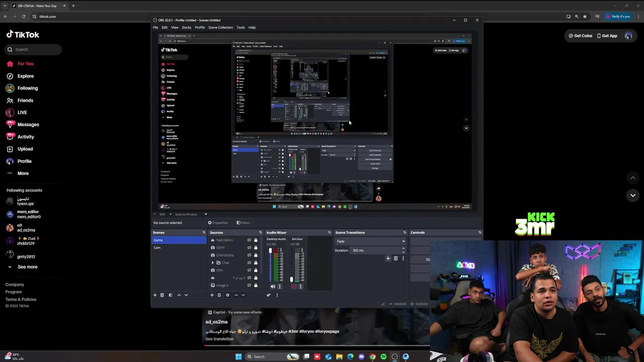This screenshot has width=644, height=362.
Task: Add a scene transition with plus icon
Action: (388, 258)
